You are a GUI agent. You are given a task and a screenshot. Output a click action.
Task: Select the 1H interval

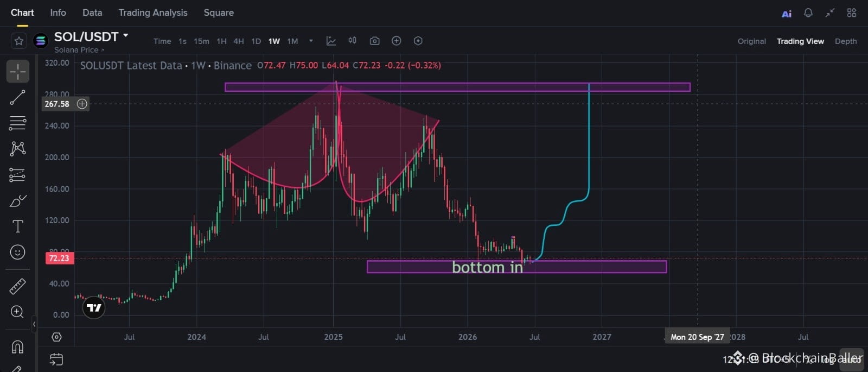click(221, 41)
